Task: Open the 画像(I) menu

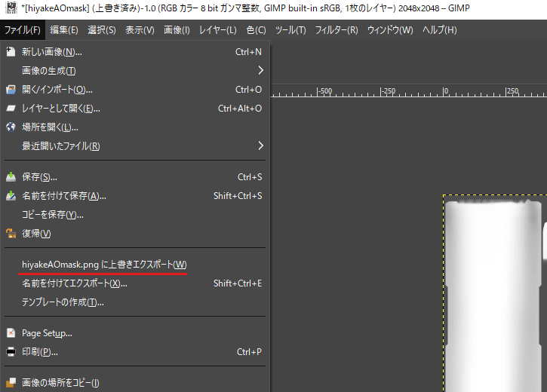Action: 177,30
